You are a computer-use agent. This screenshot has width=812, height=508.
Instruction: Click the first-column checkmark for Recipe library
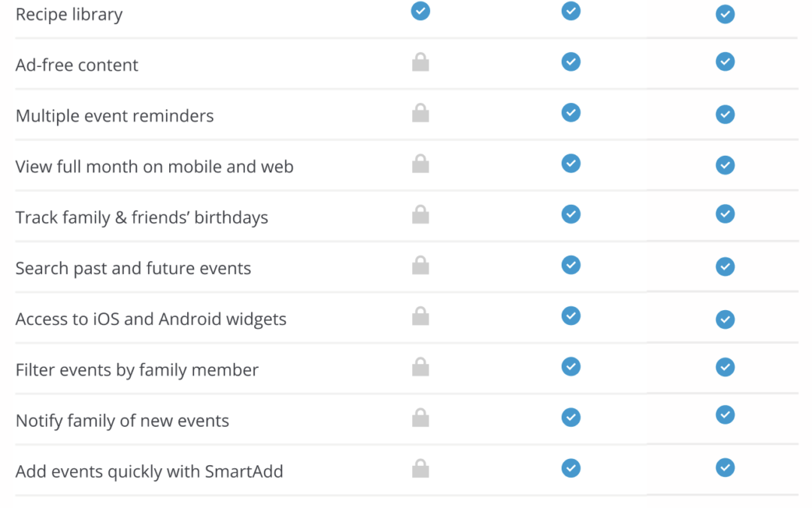tap(420, 11)
